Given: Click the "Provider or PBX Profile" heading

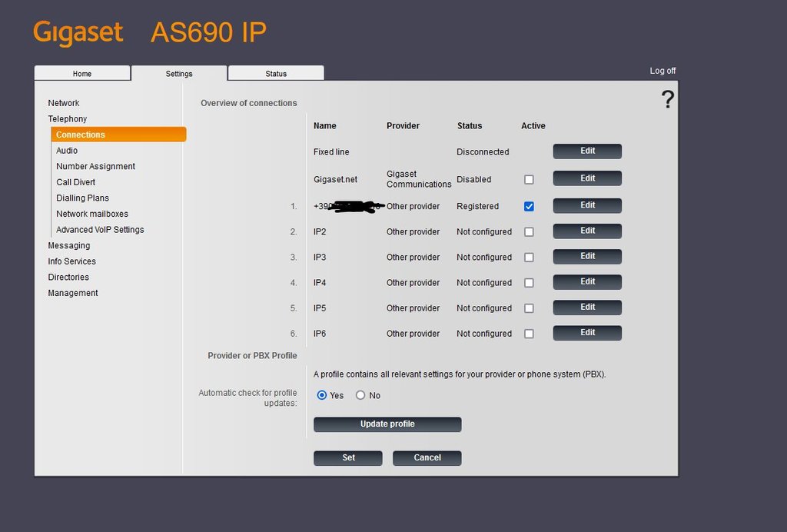Looking at the screenshot, I should tap(252, 355).
